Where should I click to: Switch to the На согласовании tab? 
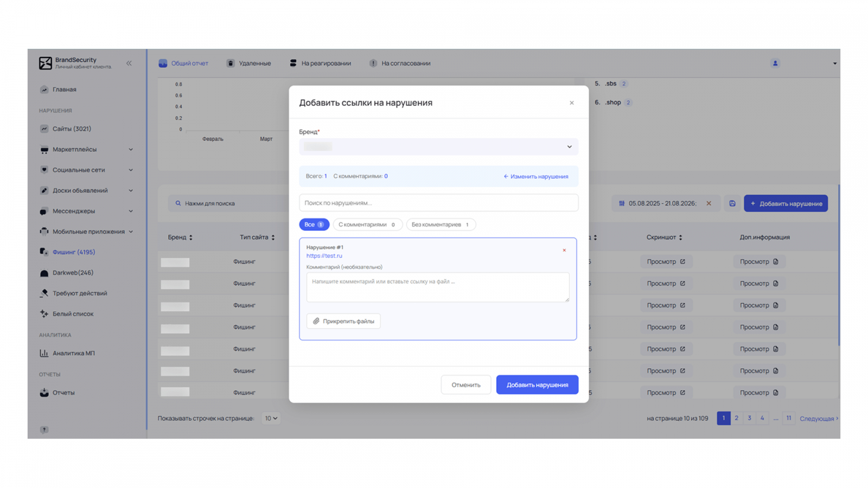[x=400, y=63]
